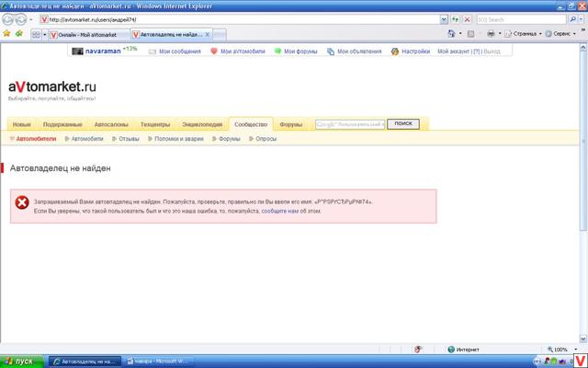The image size is (588, 368).
Task: Click Add to Favorites star-plus icon
Action: click(19, 34)
